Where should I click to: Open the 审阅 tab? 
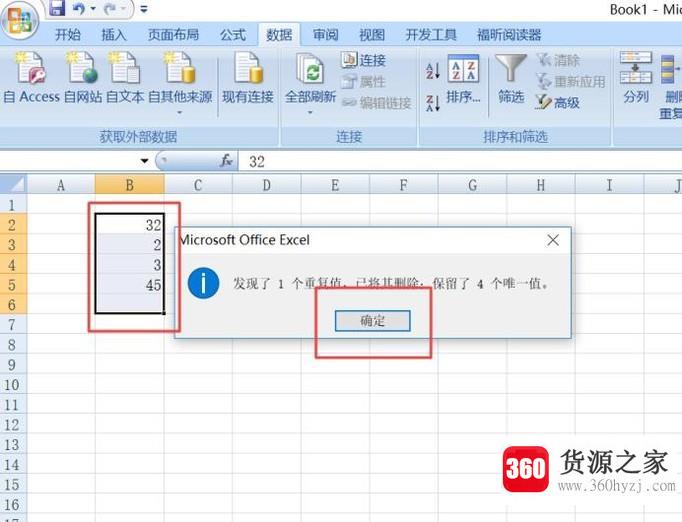tap(325, 34)
